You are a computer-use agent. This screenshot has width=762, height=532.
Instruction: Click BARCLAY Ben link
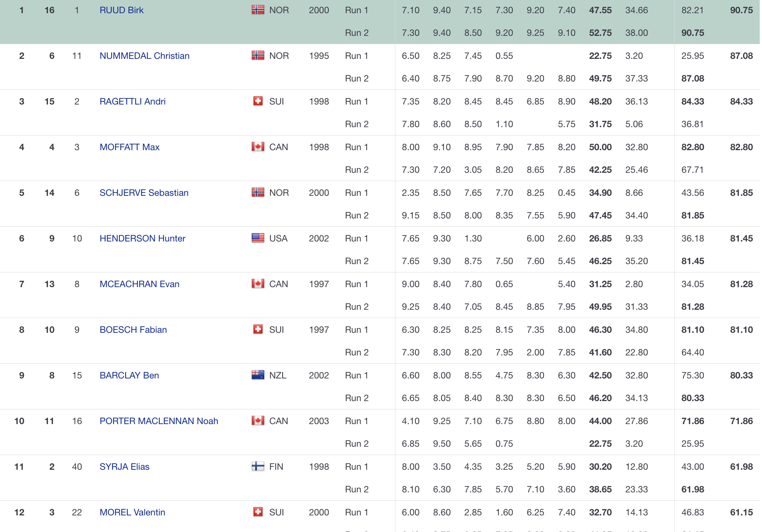(x=129, y=375)
